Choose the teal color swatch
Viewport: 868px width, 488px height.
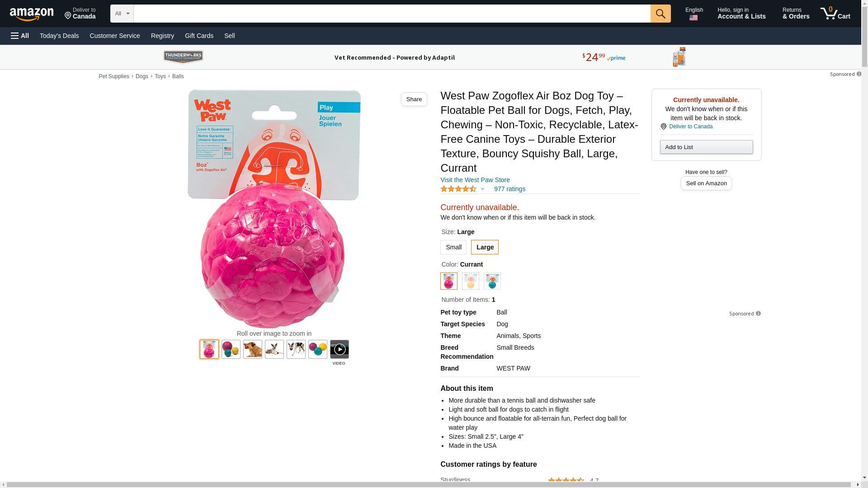[x=492, y=281]
